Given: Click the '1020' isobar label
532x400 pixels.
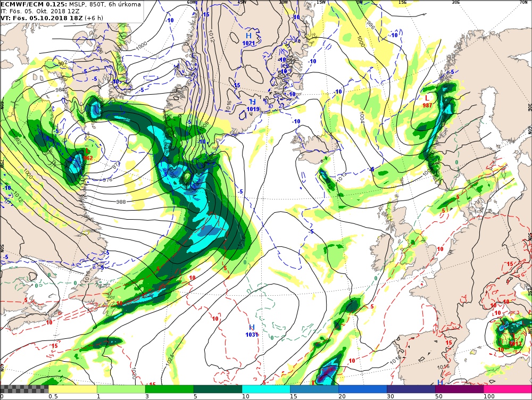Looking at the screenshot, I should [x=134, y=373].
